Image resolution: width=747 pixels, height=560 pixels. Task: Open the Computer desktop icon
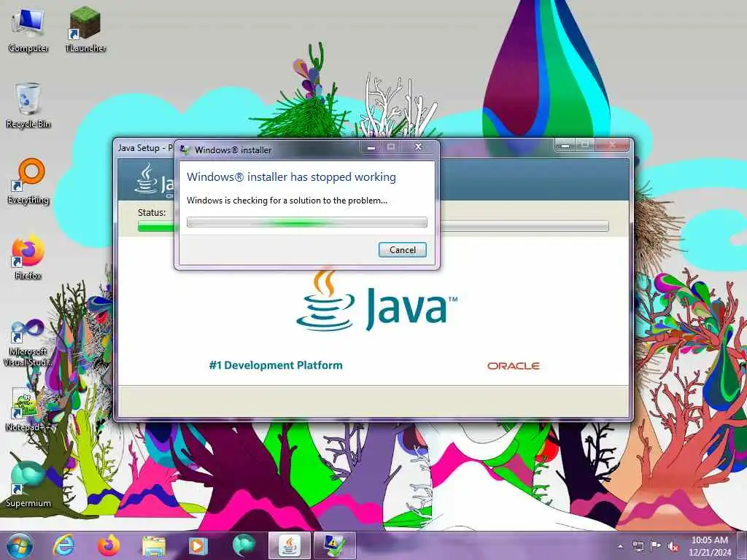click(x=28, y=30)
